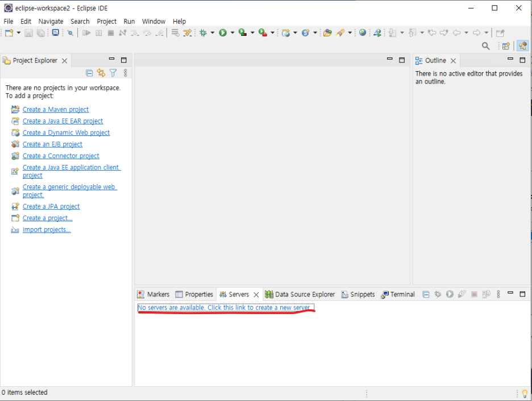Click the Disconnect debug icon
The image size is (532, 401).
pos(122,33)
